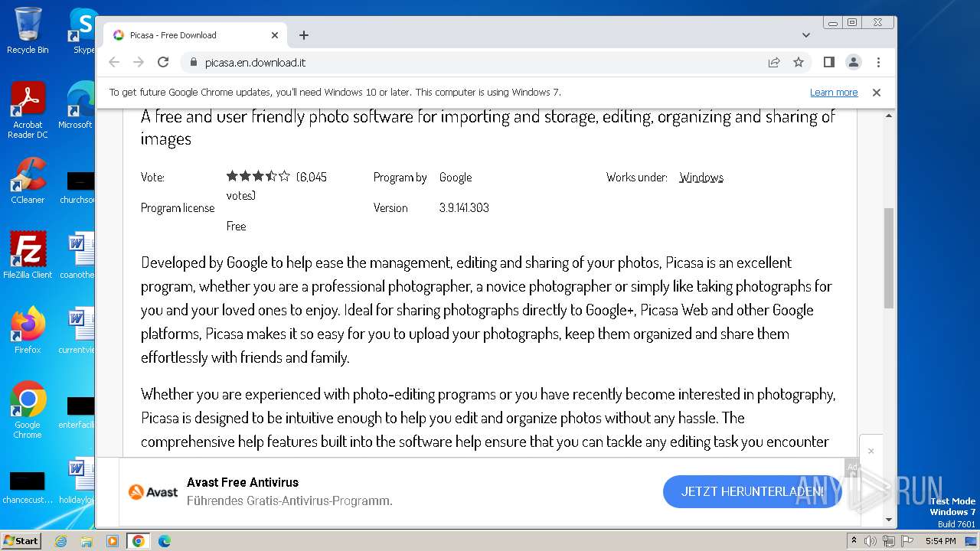Open the tab search dropdown chevron
The image size is (980, 551).
point(806,35)
